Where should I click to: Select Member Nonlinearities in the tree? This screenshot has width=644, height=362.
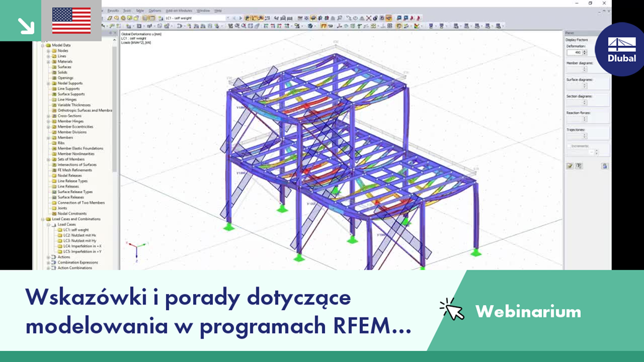[x=76, y=153]
